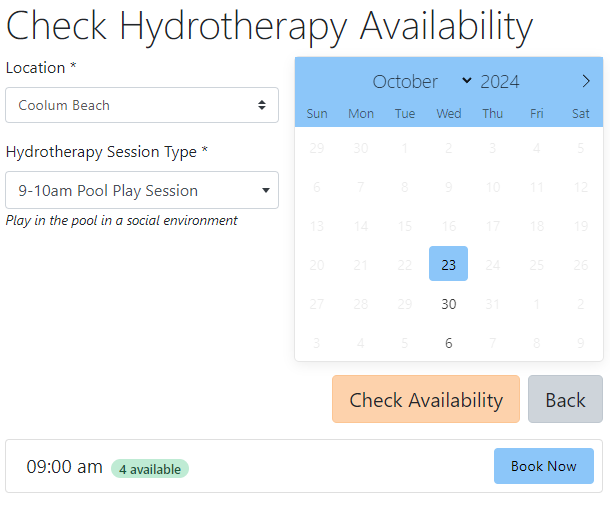
Task: Open the Location dropdown
Action: (x=142, y=105)
